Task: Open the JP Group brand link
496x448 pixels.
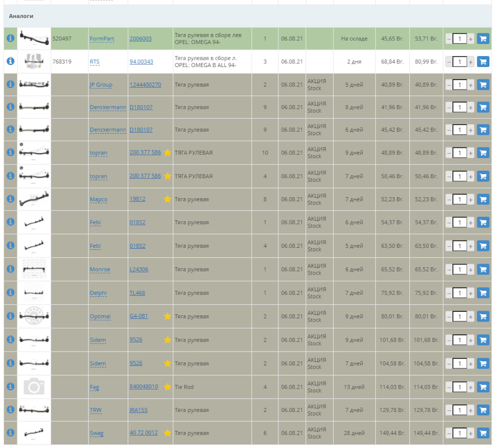Action: tap(101, 85)
